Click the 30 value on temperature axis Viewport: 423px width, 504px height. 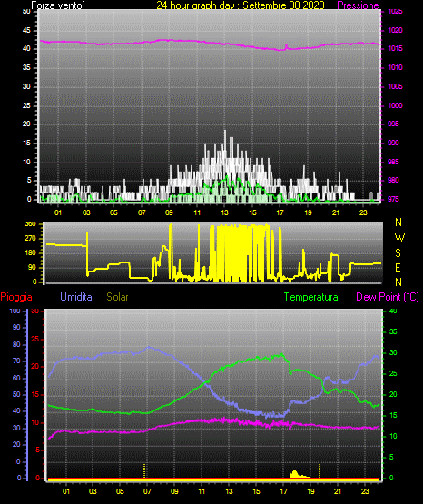393,352
